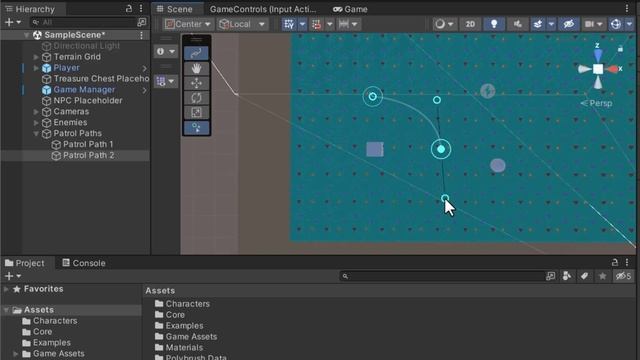Expand the Player prefab node

click(x=36, y=68)
